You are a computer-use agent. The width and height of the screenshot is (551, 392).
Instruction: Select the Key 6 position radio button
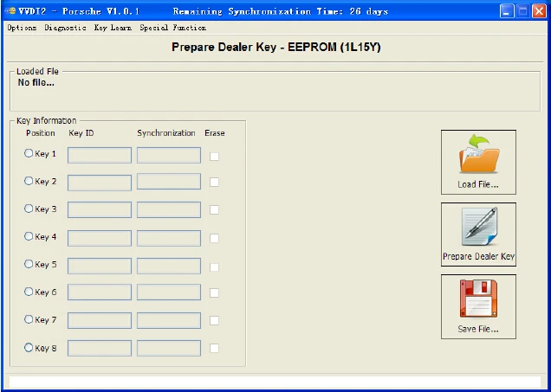pos(29,292)
